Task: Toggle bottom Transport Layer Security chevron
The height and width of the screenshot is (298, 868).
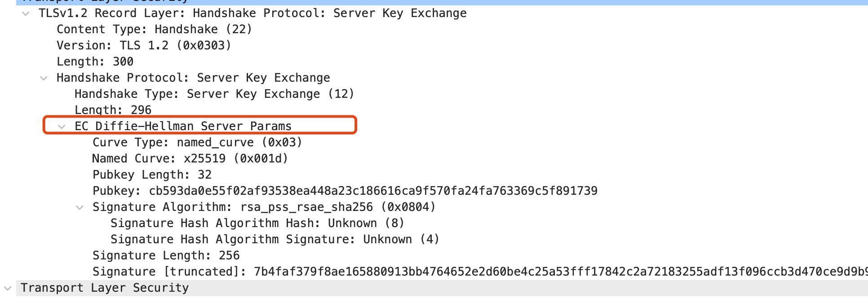Action: (x=8, y=288)
